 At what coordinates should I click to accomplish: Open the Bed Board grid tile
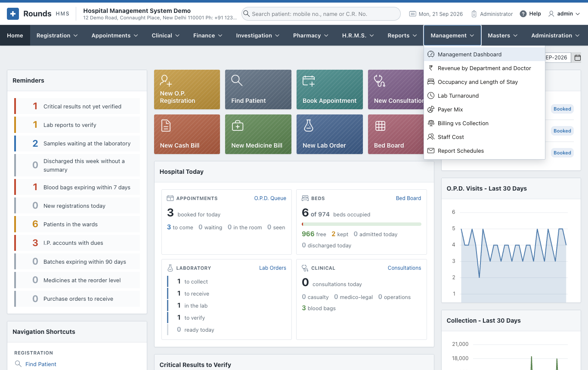click(x=396, y=134)
